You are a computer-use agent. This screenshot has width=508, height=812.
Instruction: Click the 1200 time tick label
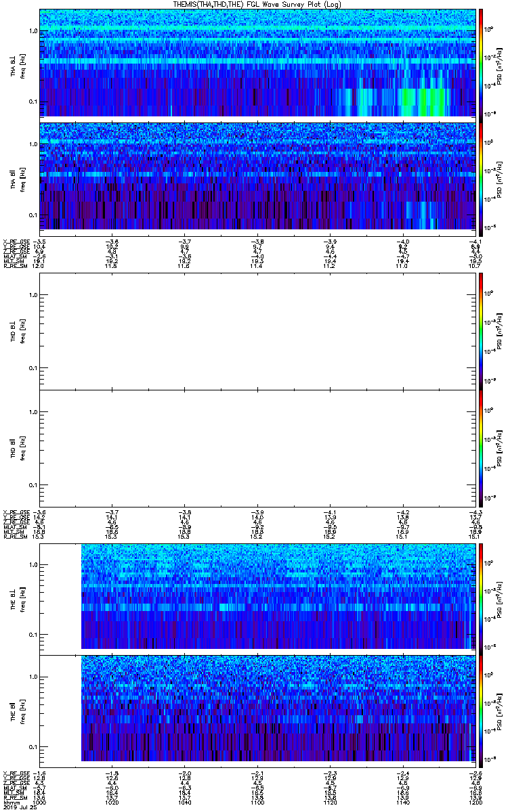click(475, 803)
